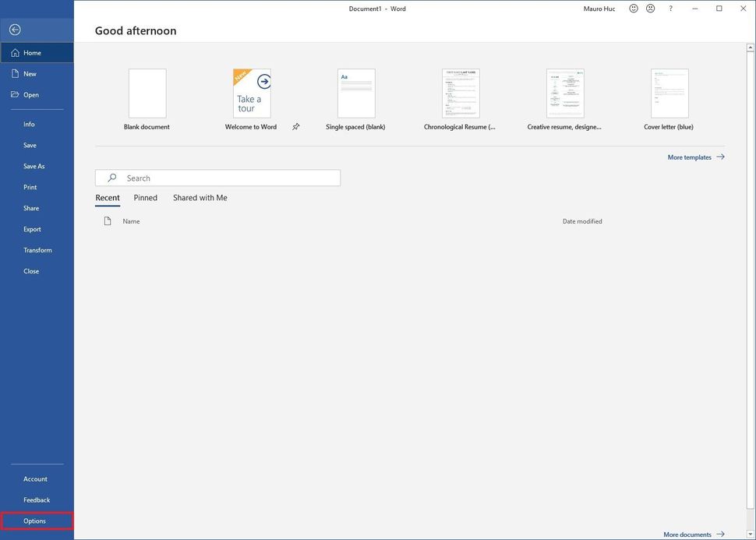Viewport: 756px width, 540px height.
Task: Create a Blank document
Action: pyautogui.click(x=147, y=92)
